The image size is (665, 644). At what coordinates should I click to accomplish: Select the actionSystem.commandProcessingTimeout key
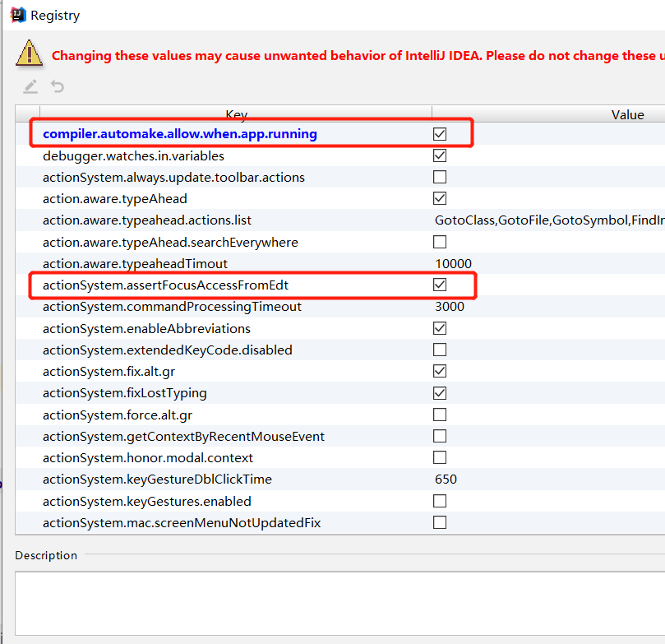(172, 307)
